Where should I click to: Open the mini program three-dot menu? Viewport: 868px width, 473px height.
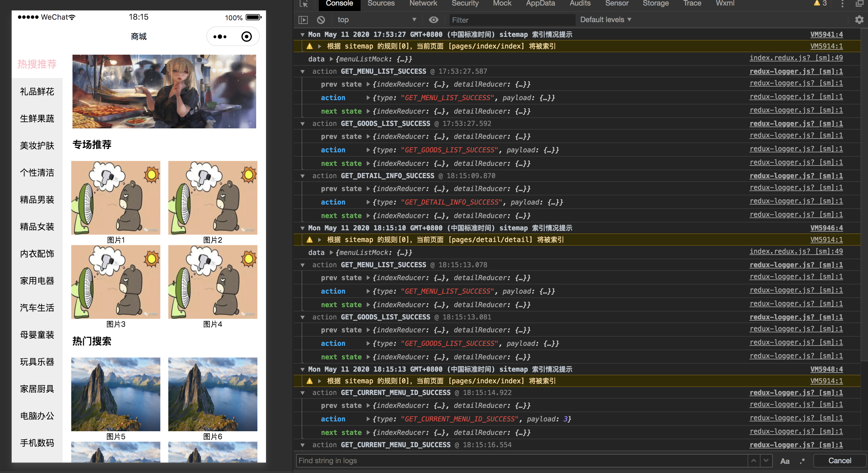pyautogui.click(x=220, y=36)
